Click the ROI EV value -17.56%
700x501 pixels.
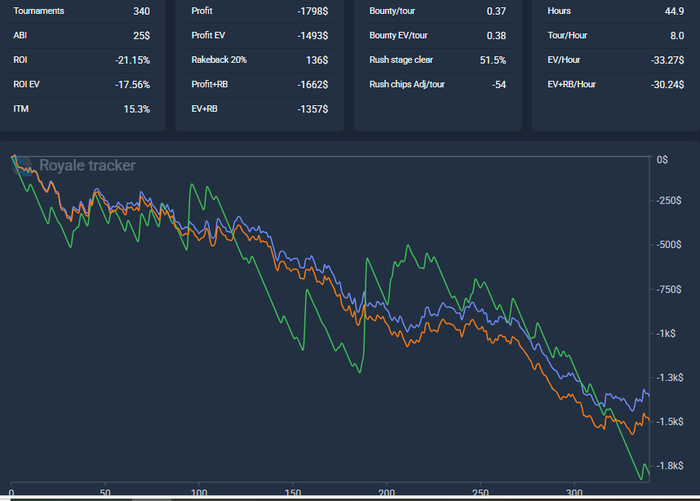coord(133,85)
